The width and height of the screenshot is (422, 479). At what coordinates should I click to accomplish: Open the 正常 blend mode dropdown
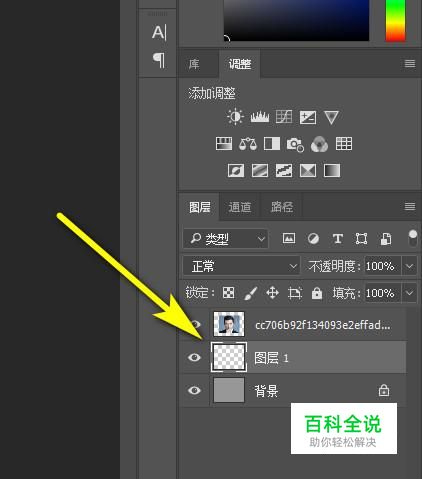pos(241,266)
